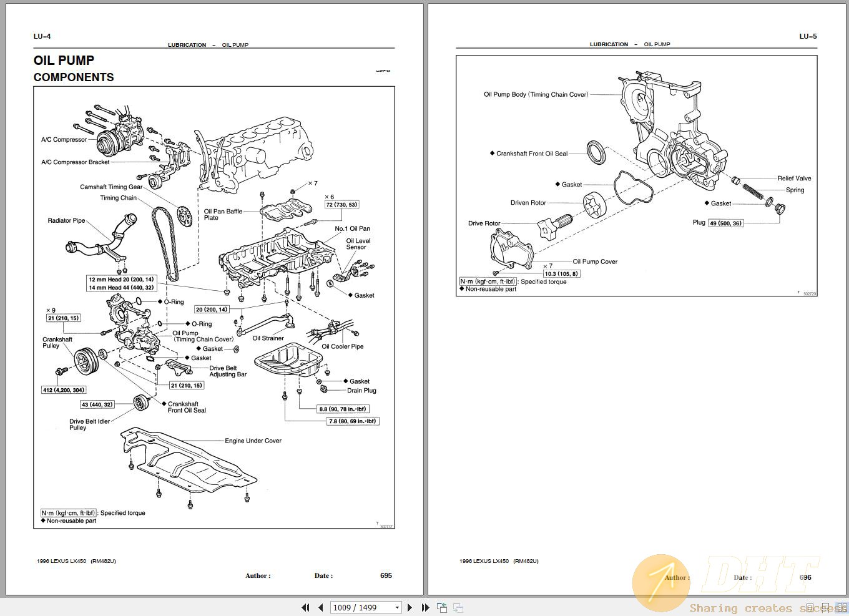Go to the next page
This screenshot has height=616, width=849.
[410, 607]
